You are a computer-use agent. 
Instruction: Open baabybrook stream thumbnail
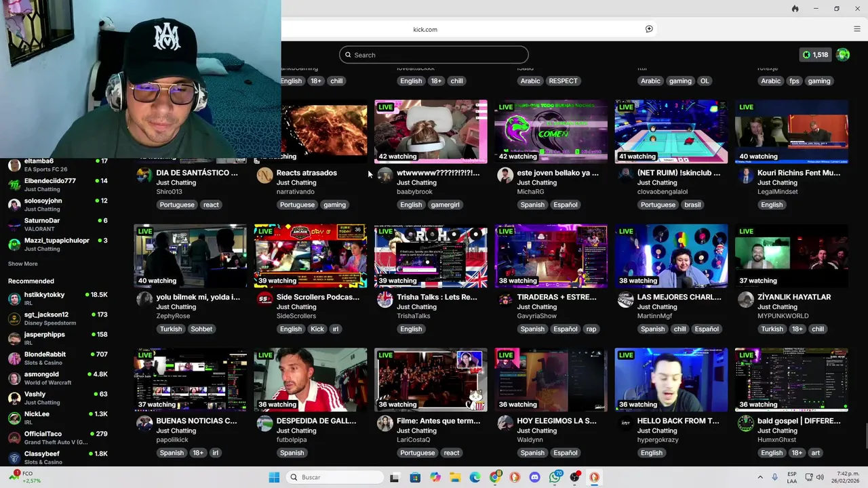(x=431, y=132)
